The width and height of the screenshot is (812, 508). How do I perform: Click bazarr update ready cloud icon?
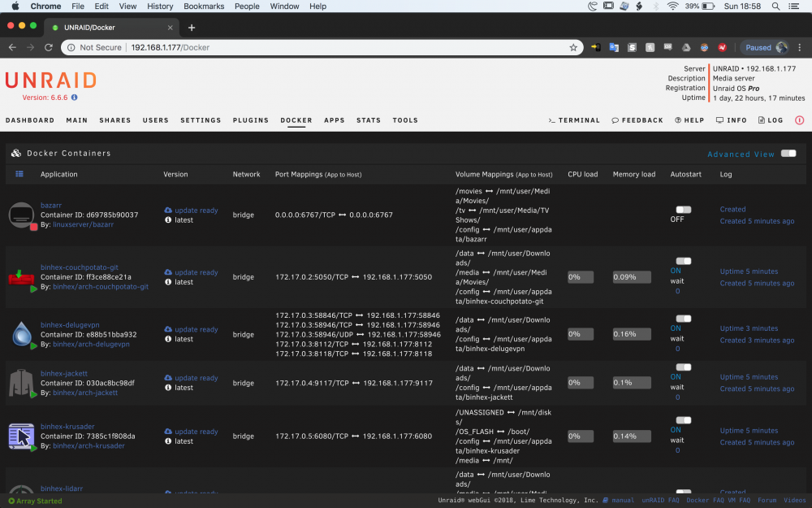click(x=168, y=210)
